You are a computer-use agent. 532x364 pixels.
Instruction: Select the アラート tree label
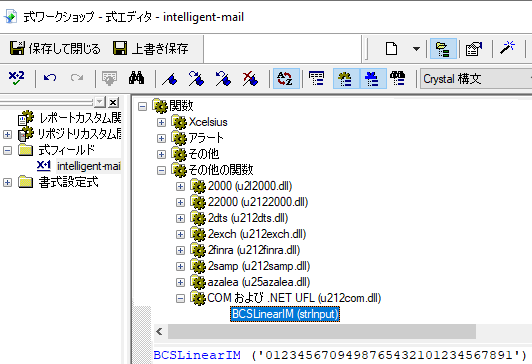[206, 138]
